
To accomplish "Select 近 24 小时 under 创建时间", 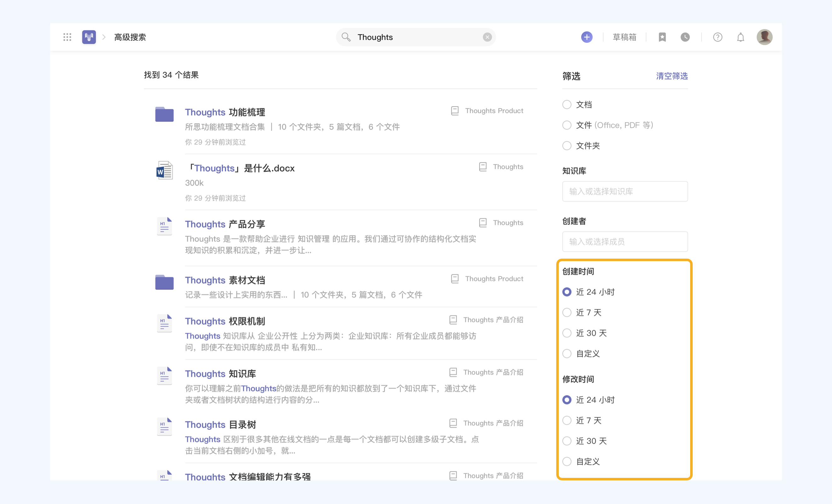I will pyautogui.click(x=567, y=292).
